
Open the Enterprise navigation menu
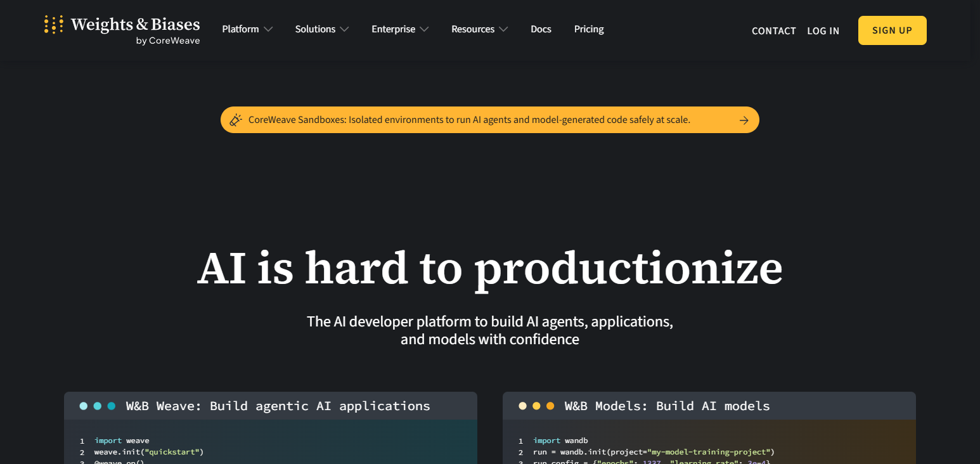coord(400,29)
